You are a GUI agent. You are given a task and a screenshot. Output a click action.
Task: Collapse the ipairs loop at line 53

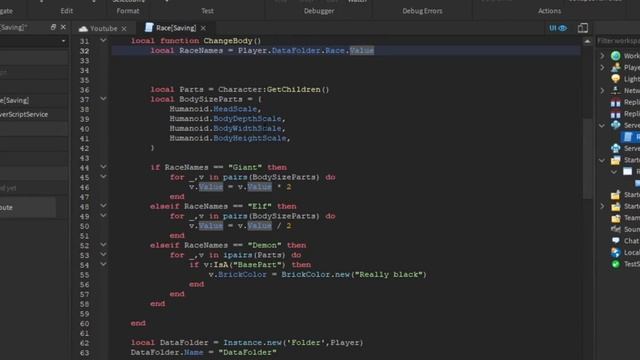(103, 255)
